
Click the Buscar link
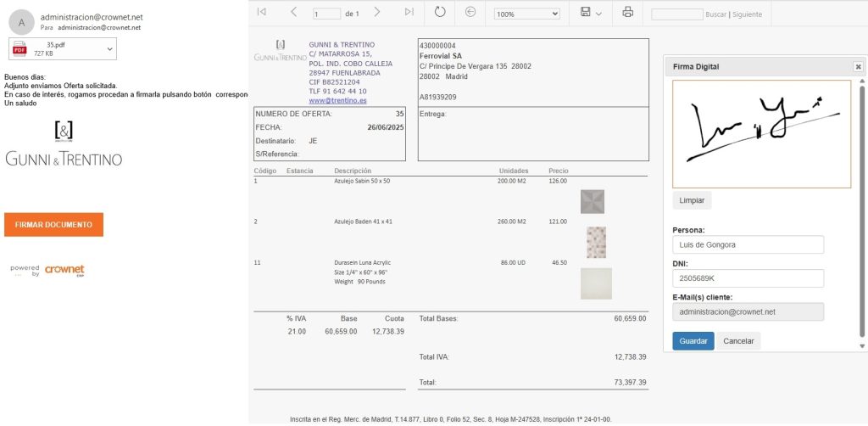point(715,14)
